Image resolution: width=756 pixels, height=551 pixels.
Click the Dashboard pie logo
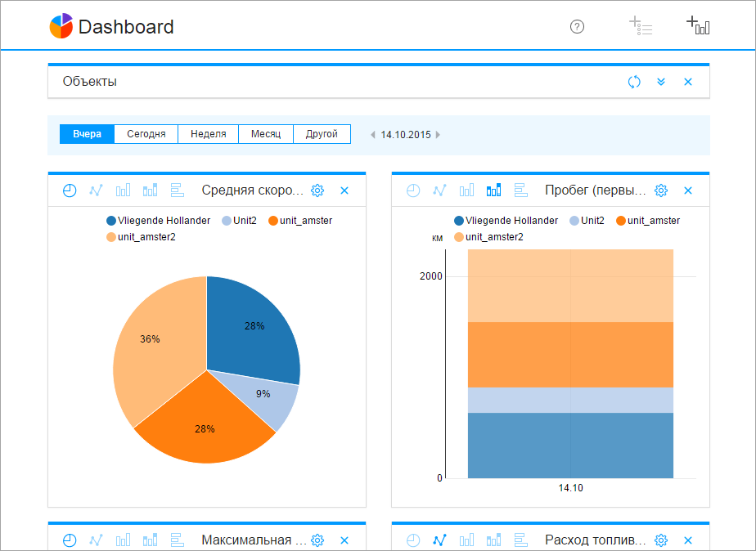[61, 26]
